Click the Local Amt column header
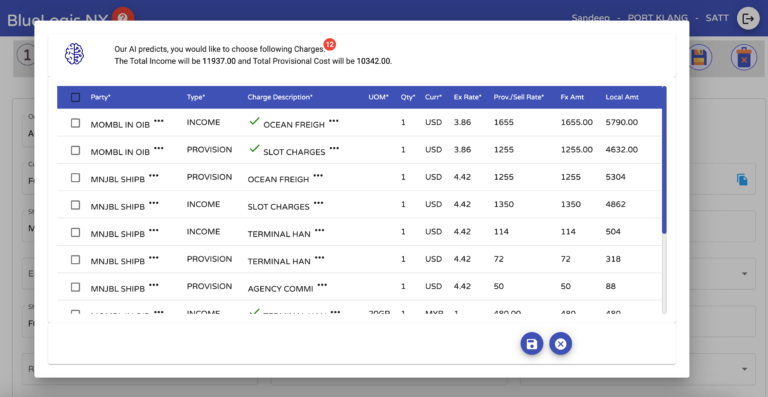Screen dimensions: 768x397 tap(622, 97)
